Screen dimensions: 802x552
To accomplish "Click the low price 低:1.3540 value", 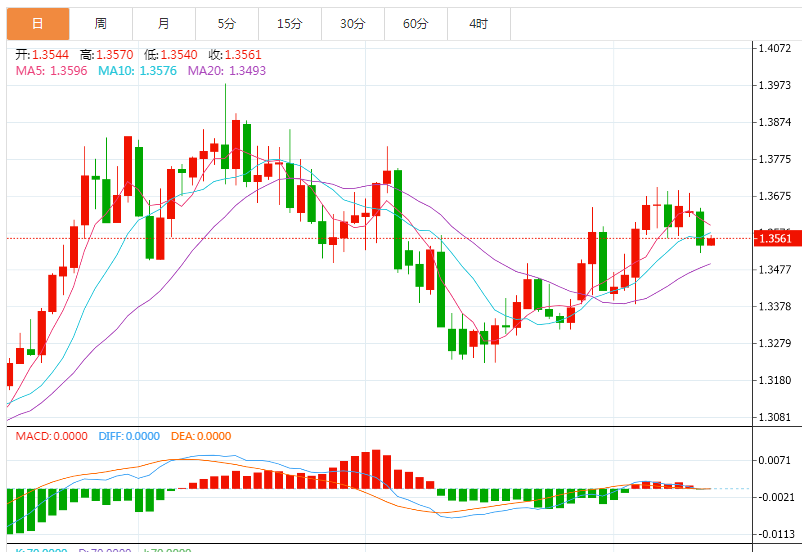I will click(x=170, y=55).
